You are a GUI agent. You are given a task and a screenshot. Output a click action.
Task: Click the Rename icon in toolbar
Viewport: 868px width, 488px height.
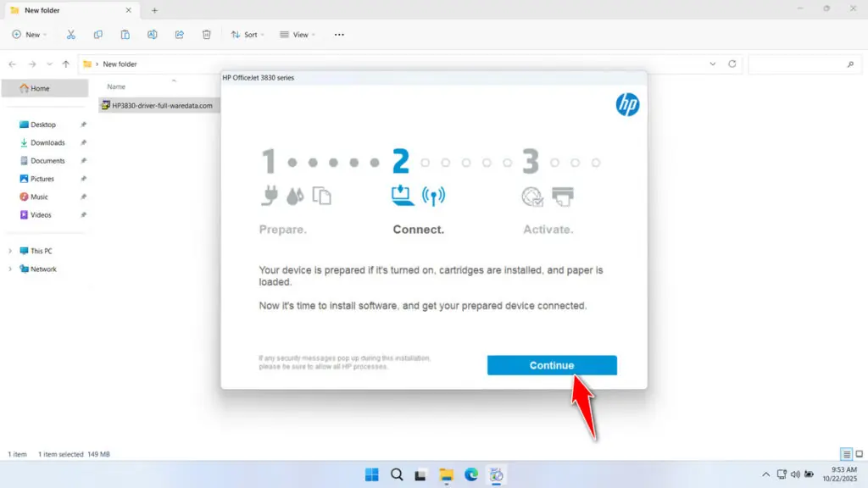(153, 35)
